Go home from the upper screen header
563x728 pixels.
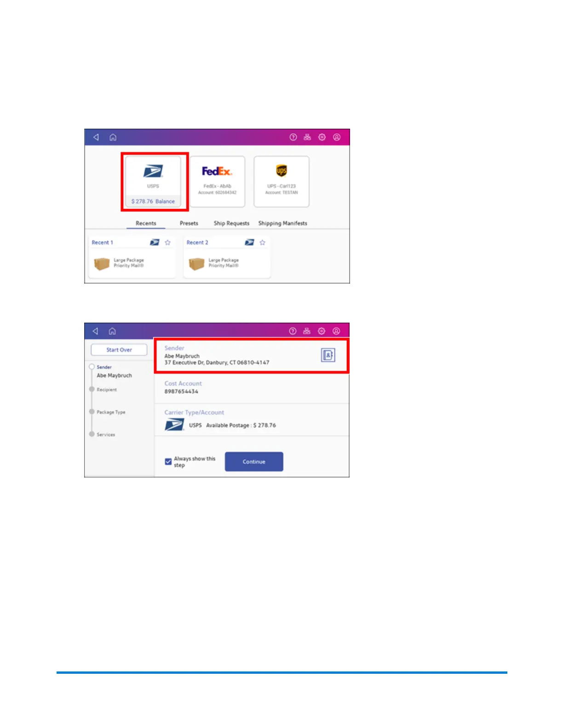[113, 137]
